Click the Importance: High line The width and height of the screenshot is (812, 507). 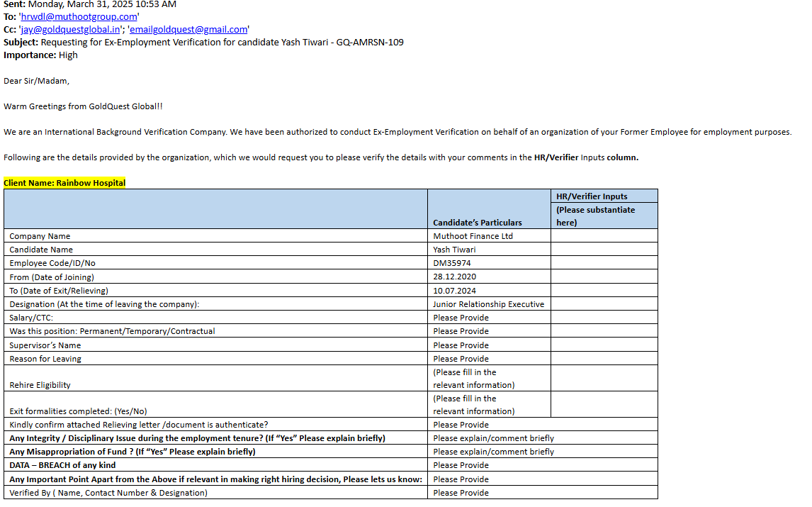[x=40, y=55]
